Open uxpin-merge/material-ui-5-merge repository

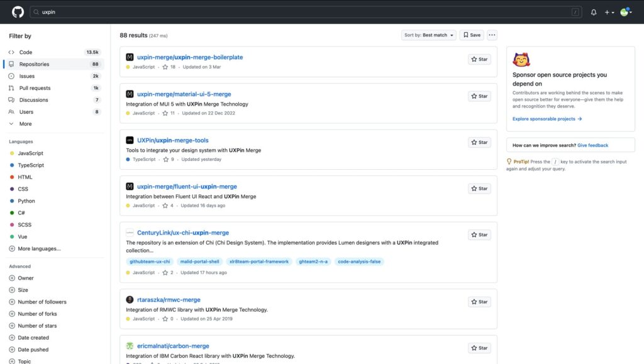point(184,94)
